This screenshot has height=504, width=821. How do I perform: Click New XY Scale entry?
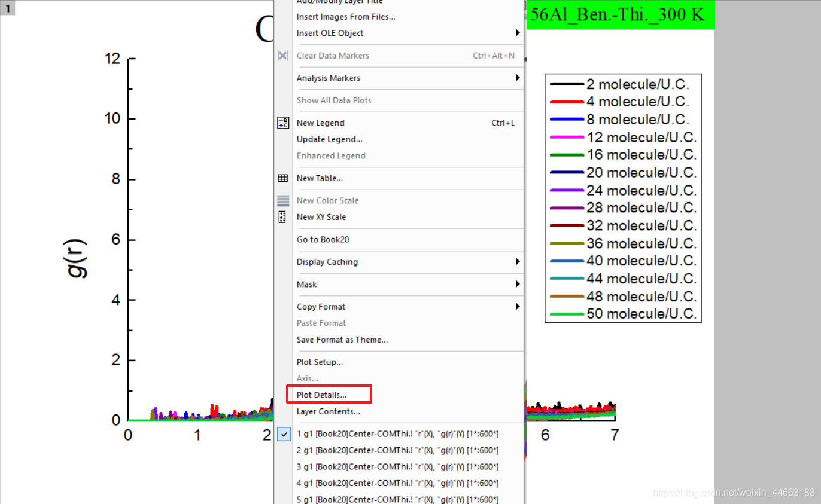click(x=321, y=217)
